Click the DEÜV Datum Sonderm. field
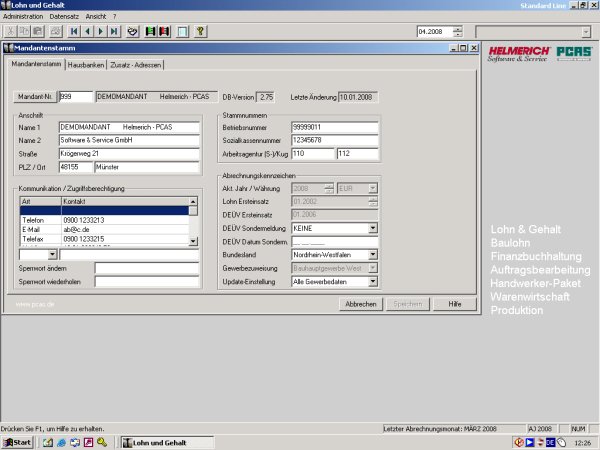 click(335, 241)
